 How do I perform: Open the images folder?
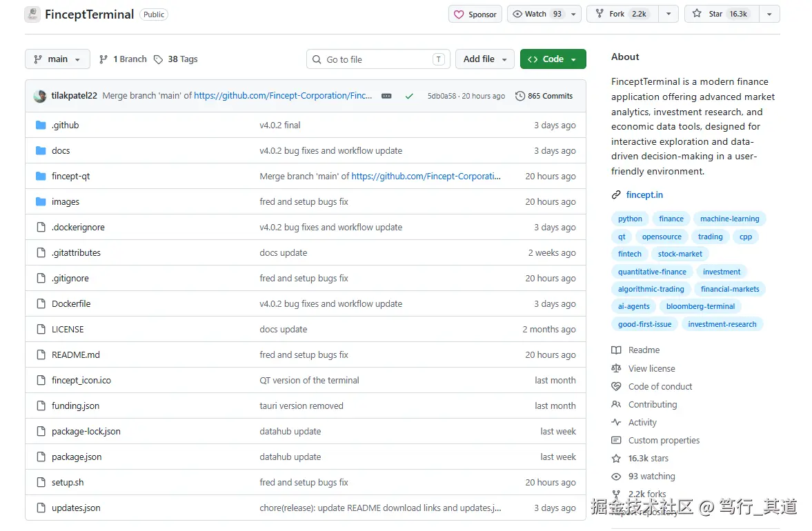(x=66, y=202)
